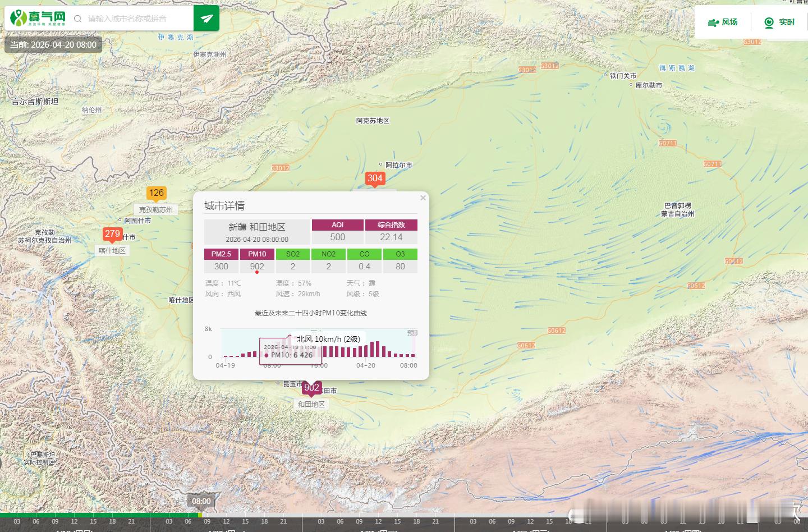
Task: Click the 阿拉尔市 city label
Action: coord(399,165)
